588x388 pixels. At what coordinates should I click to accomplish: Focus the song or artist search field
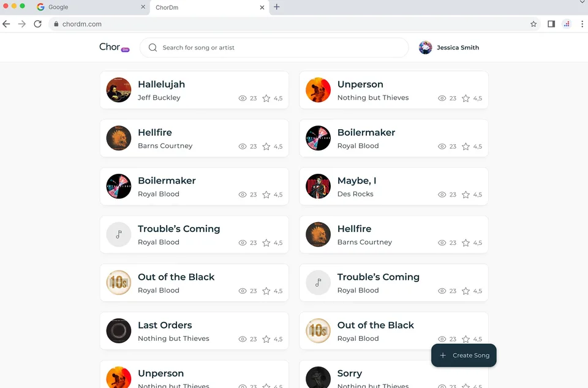click(x=274, y=48)
